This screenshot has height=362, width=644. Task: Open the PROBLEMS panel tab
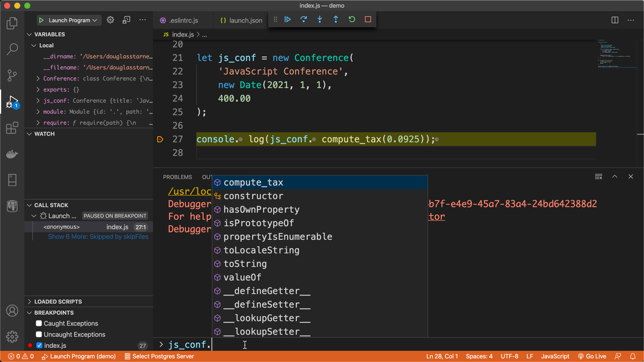[x=178, y=177]
